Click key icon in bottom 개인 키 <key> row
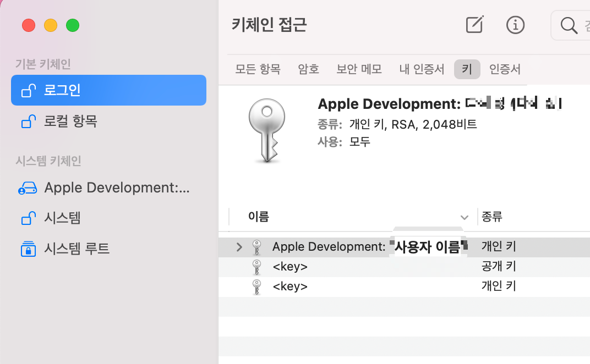The width and height of the screenshot is (590, 364). click(256, 287)
